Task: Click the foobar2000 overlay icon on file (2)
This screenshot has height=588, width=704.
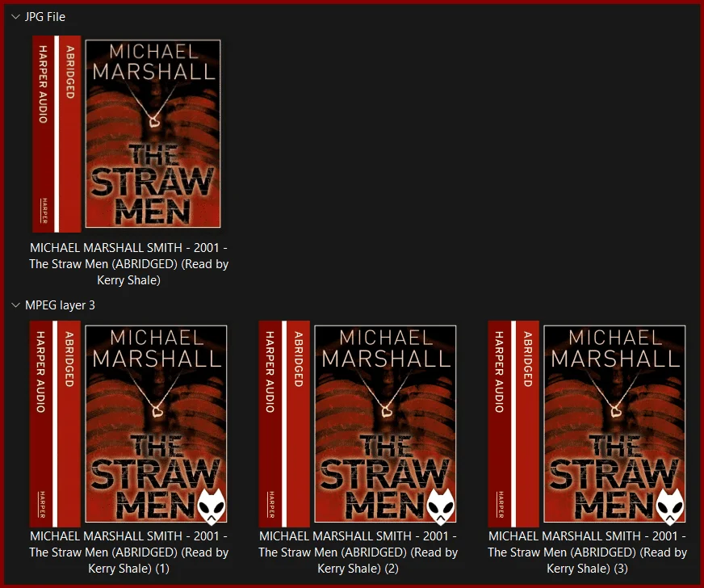Action: (x=441, y=507)
